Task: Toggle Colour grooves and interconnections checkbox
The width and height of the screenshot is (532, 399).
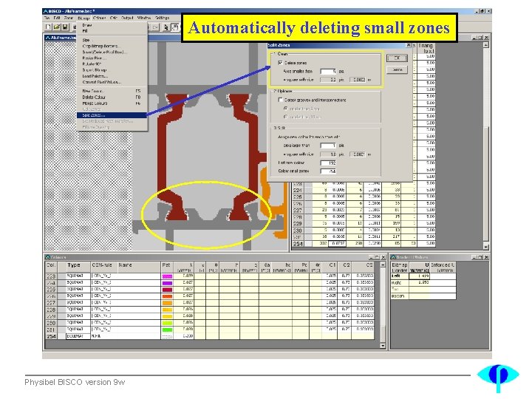Action: (280, 100)
